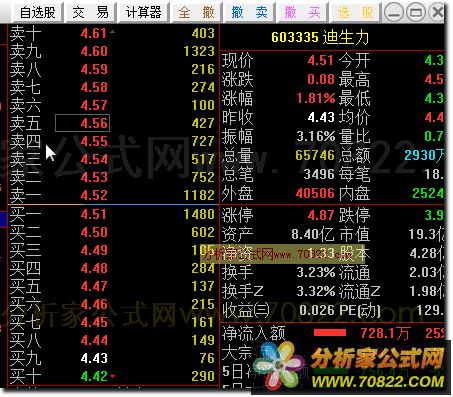Image resolution: width=453 pixels, height=397 pixels.
Task: Click the 交易 trade button
Action: click(x=91, y=13)
